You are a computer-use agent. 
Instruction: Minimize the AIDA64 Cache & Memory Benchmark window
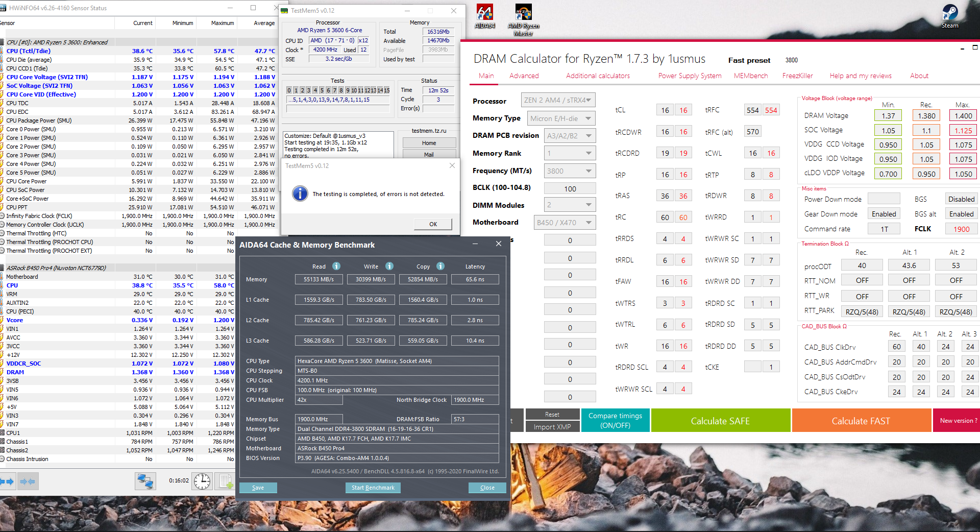coord(475,244)
